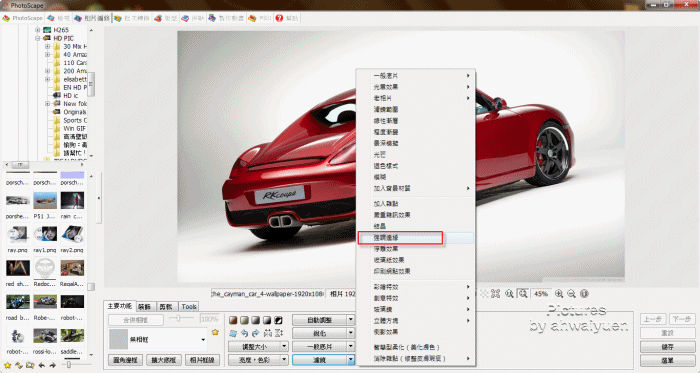
Task: Open dropdown arrow of 濾鏡 button
Action: coord(350,359)
